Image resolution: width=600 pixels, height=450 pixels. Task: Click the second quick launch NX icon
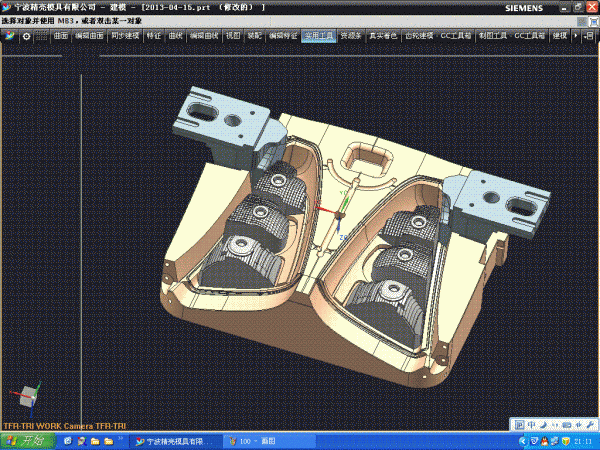[82, 442]
